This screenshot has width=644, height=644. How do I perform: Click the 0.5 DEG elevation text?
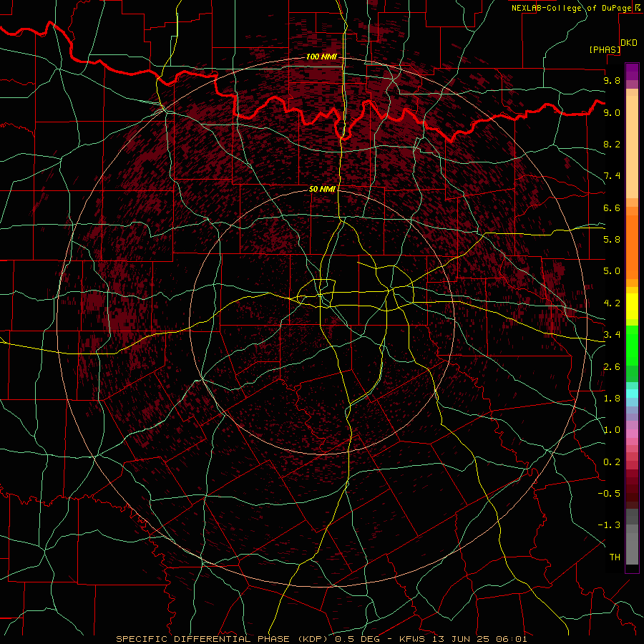click(x=357, y=639)
